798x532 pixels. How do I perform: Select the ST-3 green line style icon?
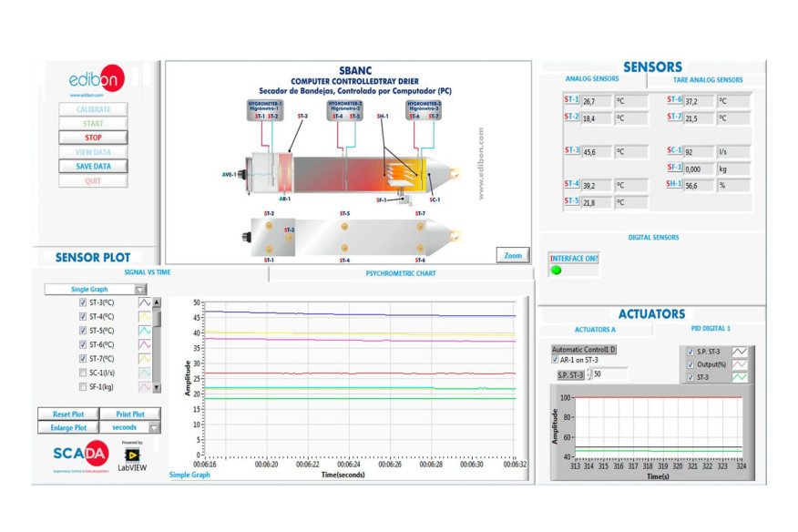pos(739,376)
